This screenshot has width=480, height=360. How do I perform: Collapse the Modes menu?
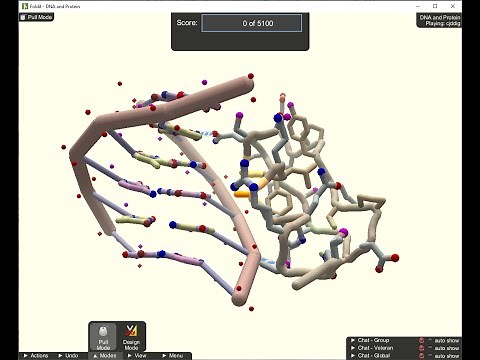coord(105,356)
